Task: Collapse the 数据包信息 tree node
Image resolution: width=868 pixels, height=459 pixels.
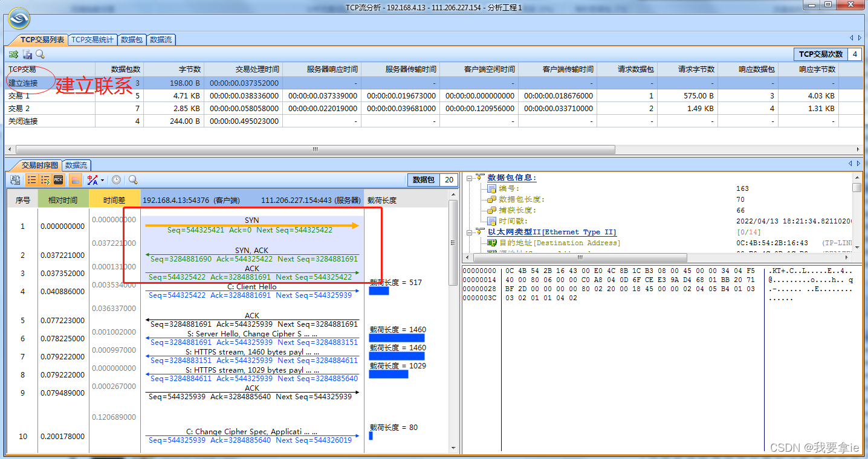Action: (x=469, y=178)
